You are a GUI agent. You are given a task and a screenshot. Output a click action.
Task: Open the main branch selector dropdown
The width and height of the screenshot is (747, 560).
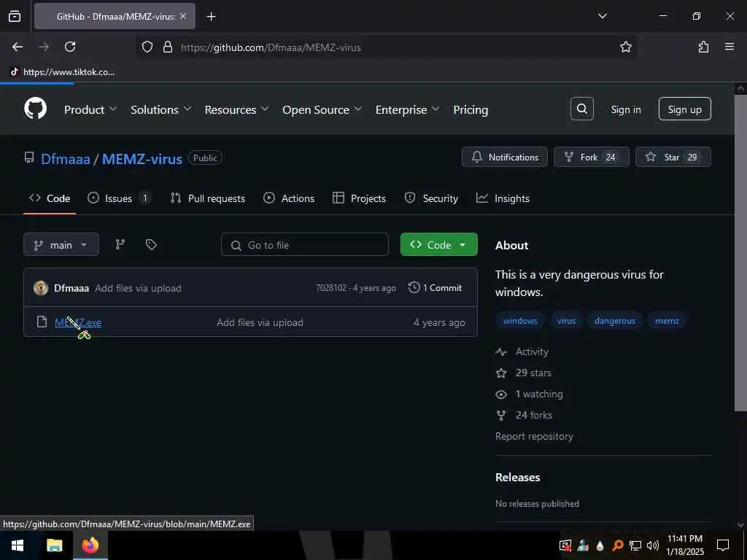(61, 245)
